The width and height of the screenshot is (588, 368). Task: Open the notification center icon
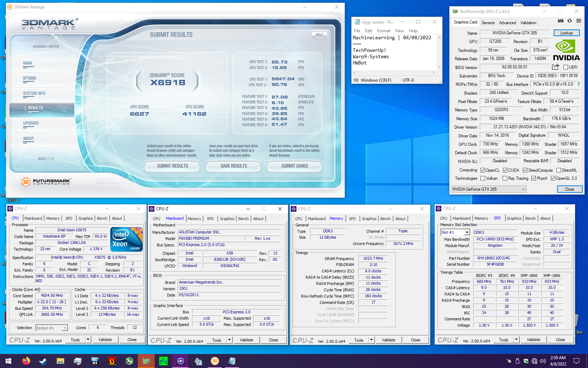pyautogui.click(x=576, y=361)
